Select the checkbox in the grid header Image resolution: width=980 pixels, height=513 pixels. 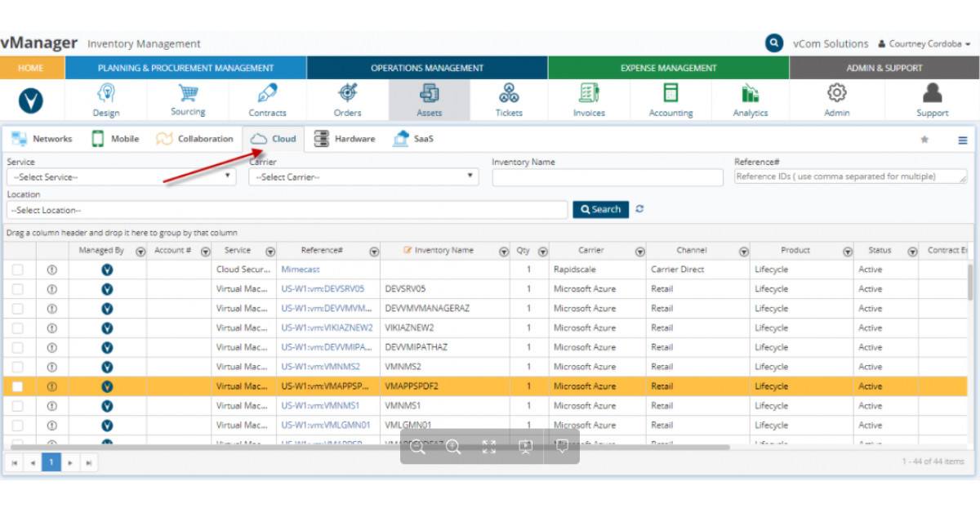coord(19,250)
